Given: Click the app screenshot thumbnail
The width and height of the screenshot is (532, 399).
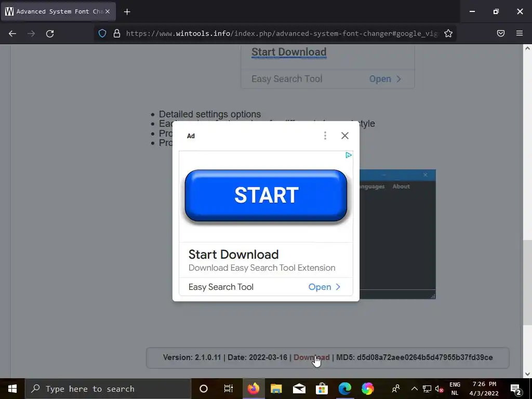Looking at the screenshot, I should (397, 234).
